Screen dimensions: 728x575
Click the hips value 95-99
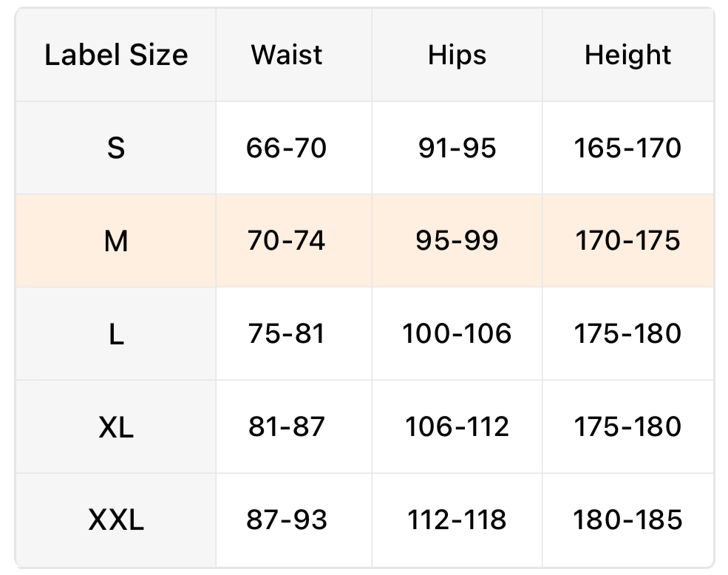(457, 241)
